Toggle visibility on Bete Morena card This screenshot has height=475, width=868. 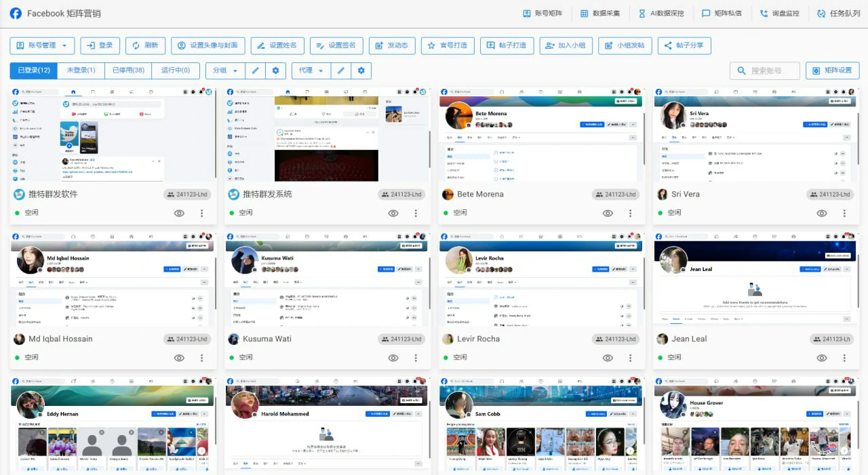click(608, 213)
